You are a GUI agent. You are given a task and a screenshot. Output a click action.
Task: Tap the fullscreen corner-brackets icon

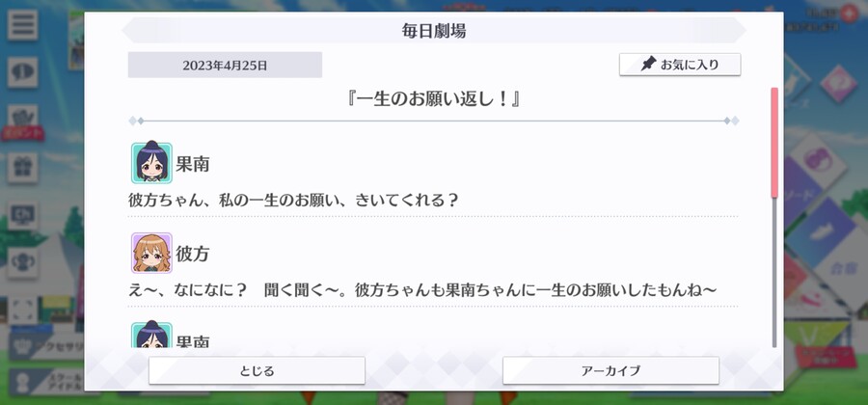[x=23, y=310]
